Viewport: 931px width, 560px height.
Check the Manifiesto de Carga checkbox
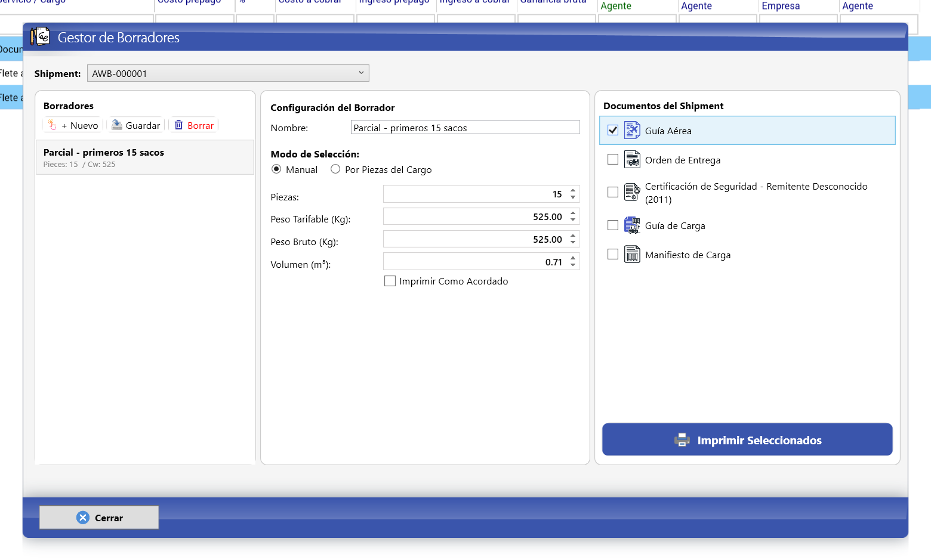613,254
